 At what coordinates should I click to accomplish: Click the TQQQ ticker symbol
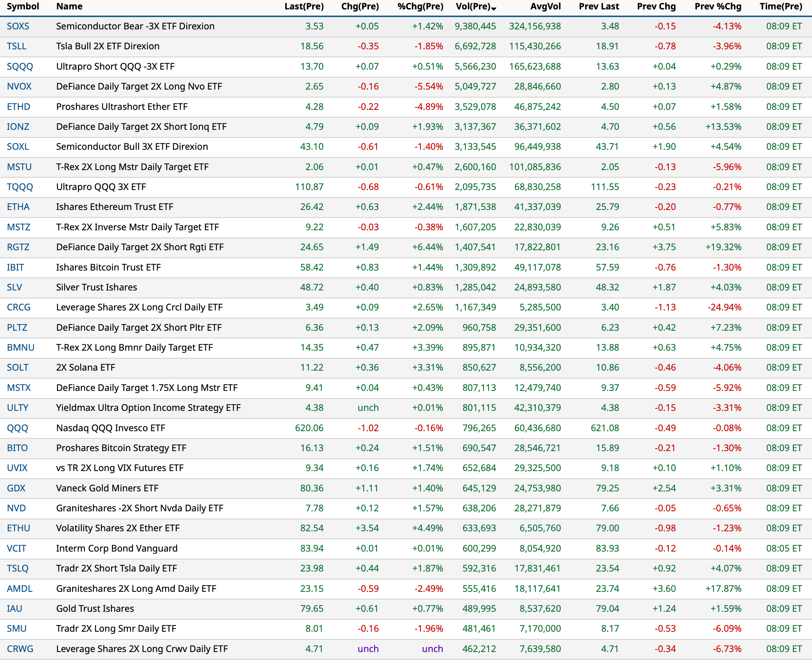[20, 187]
